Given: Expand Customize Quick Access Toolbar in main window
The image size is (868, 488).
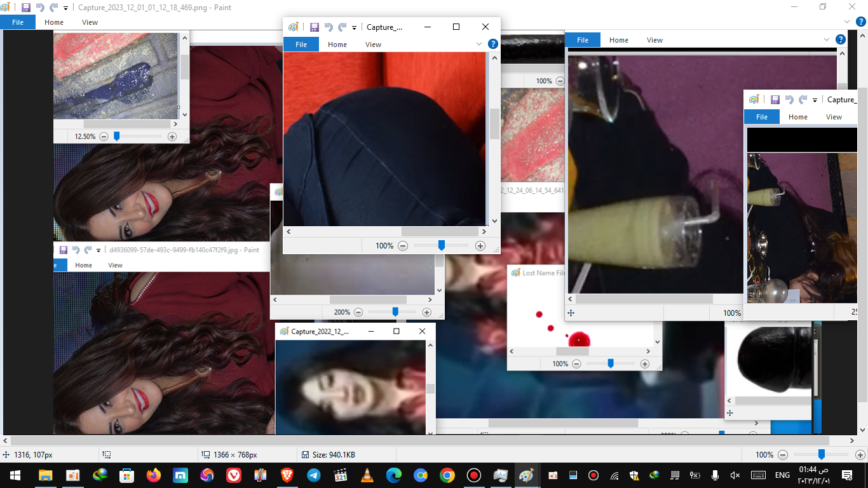Looking at the screenshot, I should (65, 8).
